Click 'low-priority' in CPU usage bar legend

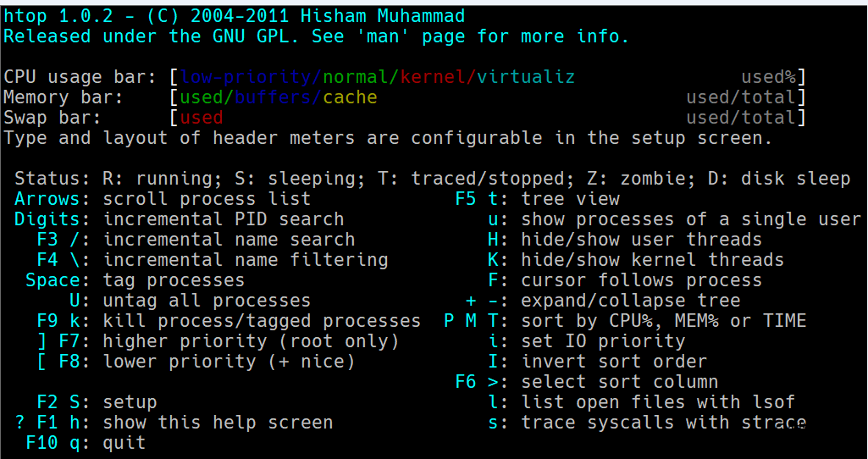246,77
